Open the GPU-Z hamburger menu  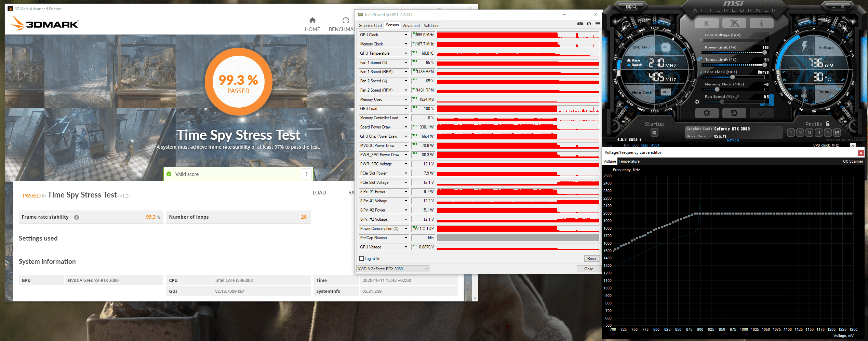pyautogui.click(x=598, y=24)
